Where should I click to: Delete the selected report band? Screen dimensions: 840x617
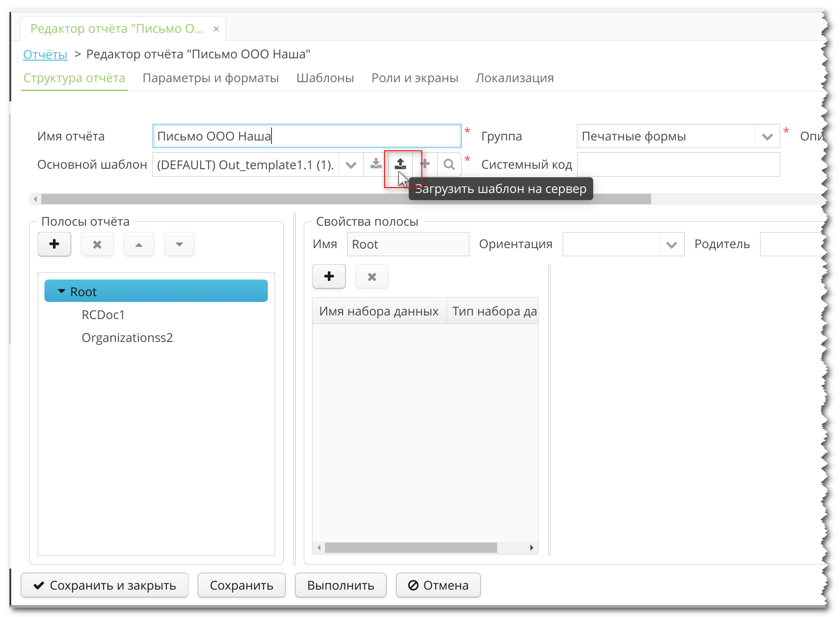click(97, 244)
